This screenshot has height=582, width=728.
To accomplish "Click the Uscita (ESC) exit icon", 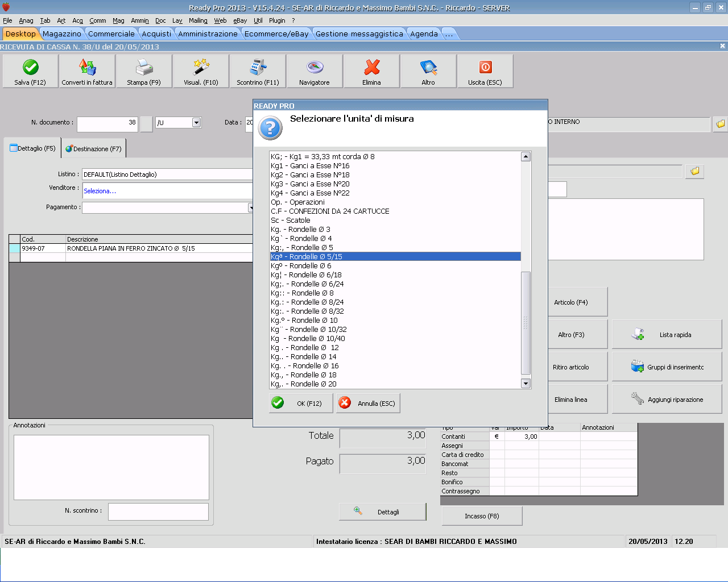I will point(485,68).
